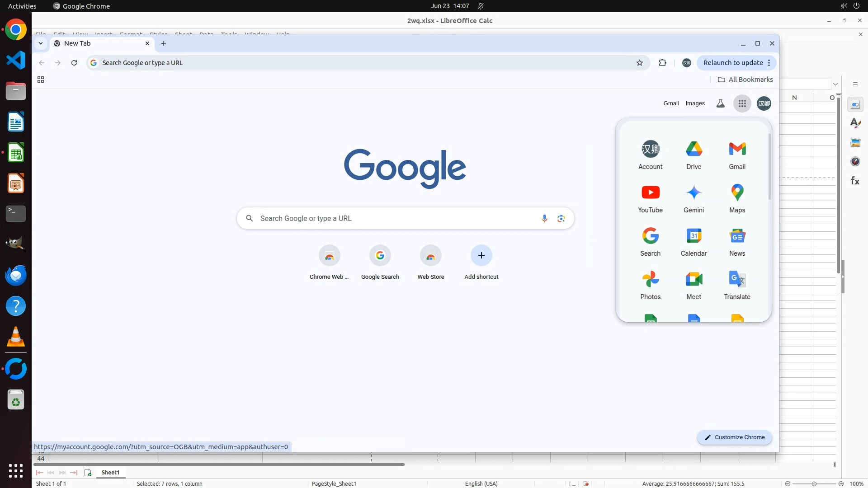Switch to Sheet1 tab in Calc

click(110, 472)
